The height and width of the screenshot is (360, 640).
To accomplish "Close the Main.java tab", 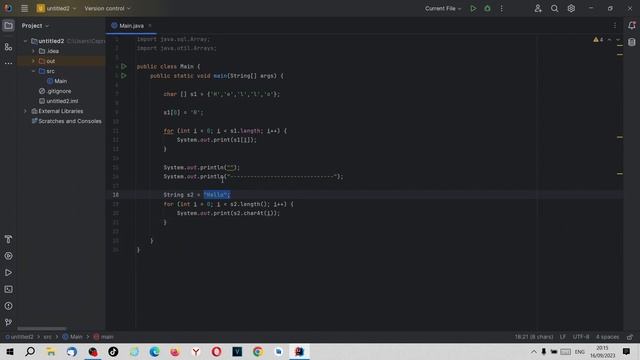I will pos(150,26).
